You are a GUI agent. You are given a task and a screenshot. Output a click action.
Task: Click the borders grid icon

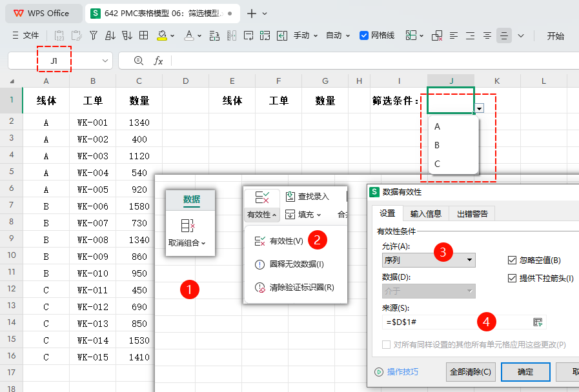click(x=144, y=35)
